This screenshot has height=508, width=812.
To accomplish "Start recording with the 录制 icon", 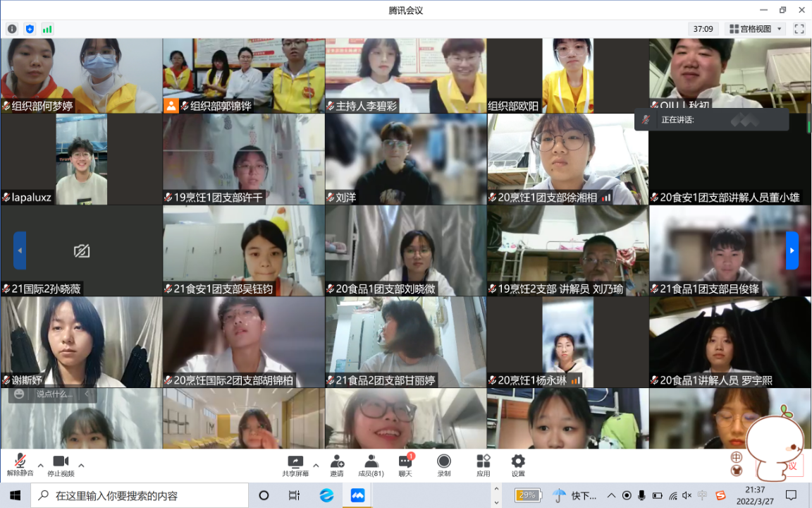I will 444,465.
